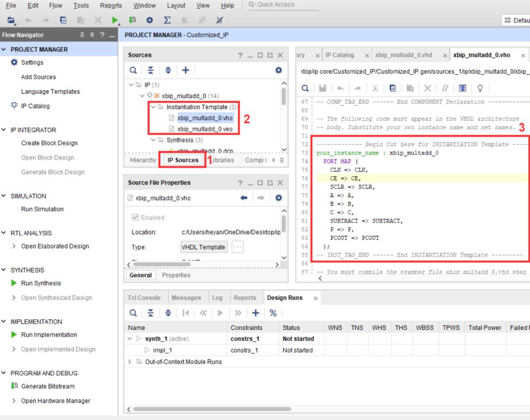Viewport: 530px width, 420px height.
Task: Open the Default layout dropdown
Action: point(516,20)
